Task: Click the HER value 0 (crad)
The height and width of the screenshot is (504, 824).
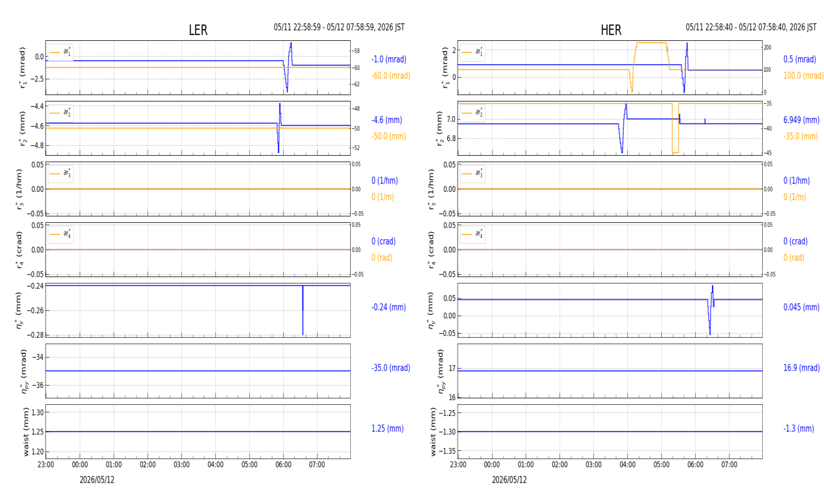Action: [x=795, y=242]
